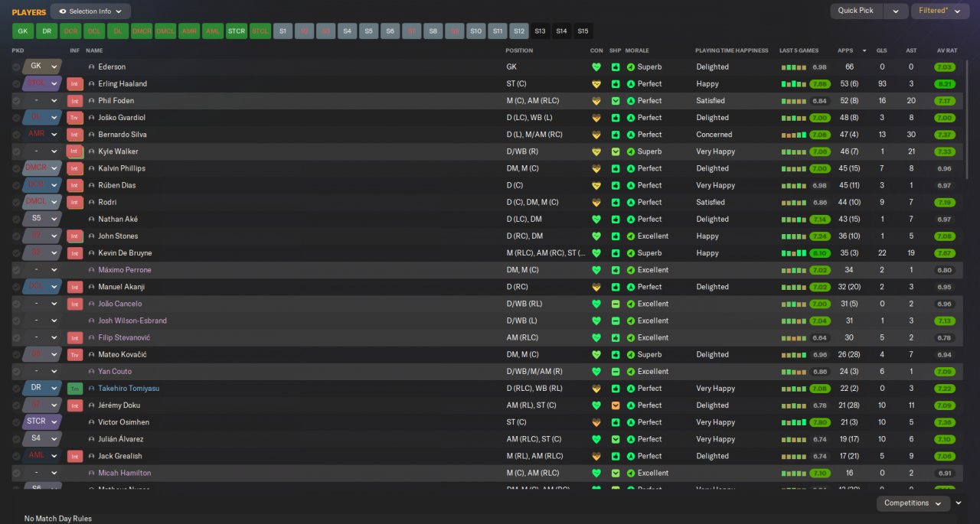
Task: Click Mateo Kovačić's Trv status icon
Action: pyautogui.click(x=74, y=355)
